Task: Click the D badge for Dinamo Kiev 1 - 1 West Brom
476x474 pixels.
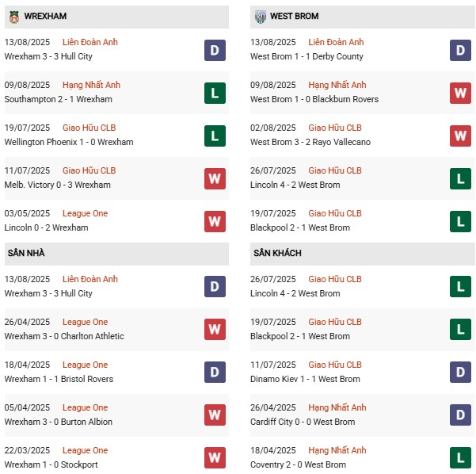Action: tap(460, 373)
